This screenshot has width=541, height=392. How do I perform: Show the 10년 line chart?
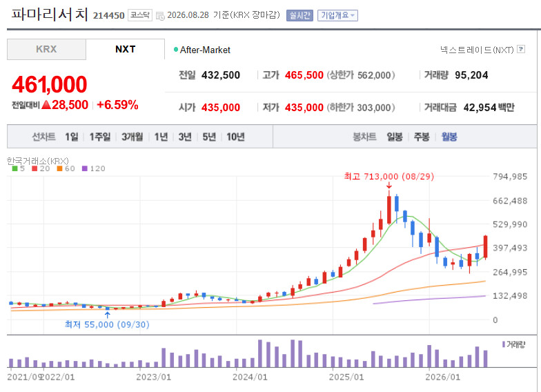[x=236, y=137]
